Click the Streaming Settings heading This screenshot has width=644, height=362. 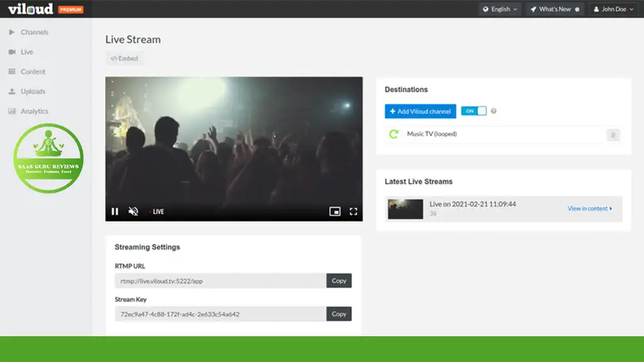pyautogui.click(x=147, y=247)
